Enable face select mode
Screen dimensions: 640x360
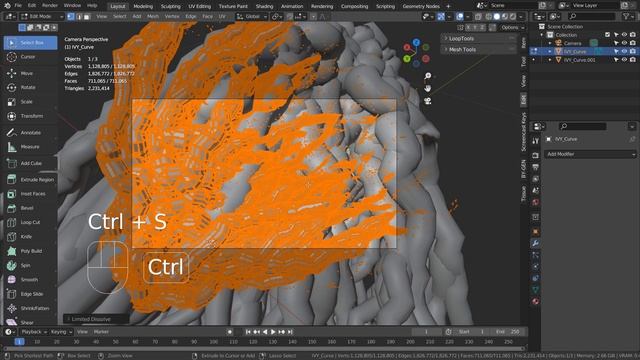(87, 16)
